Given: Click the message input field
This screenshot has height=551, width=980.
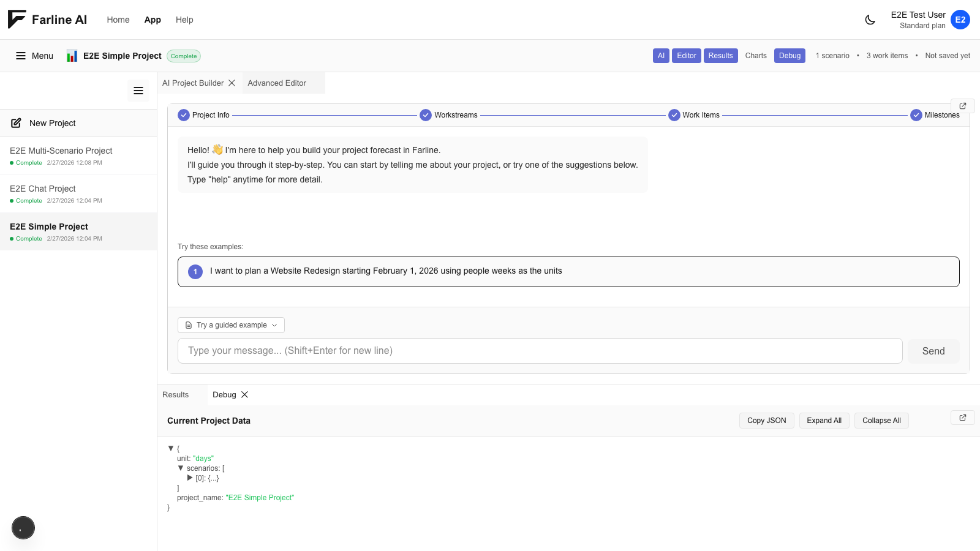Looking at the screenshot, I should 540,351.
